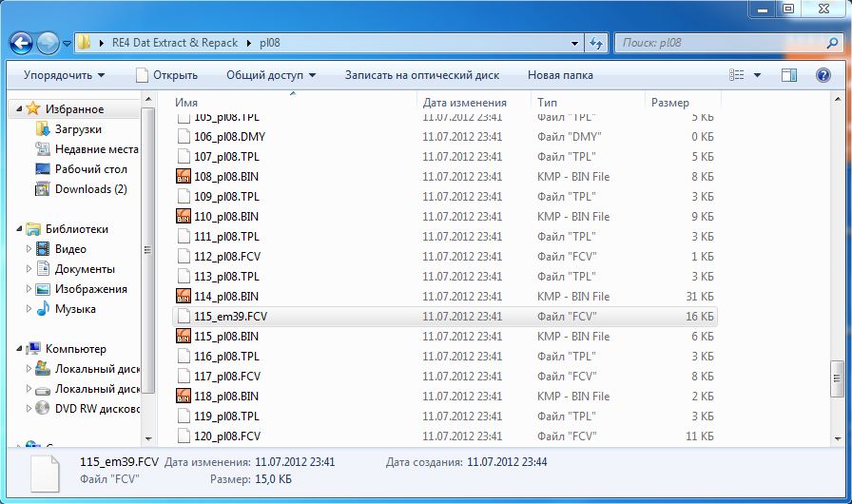The height and width of the screenshot is (504, 852).
Task: Click BIN icon of 118_pl08.BIN
Action: coord(184,396)
